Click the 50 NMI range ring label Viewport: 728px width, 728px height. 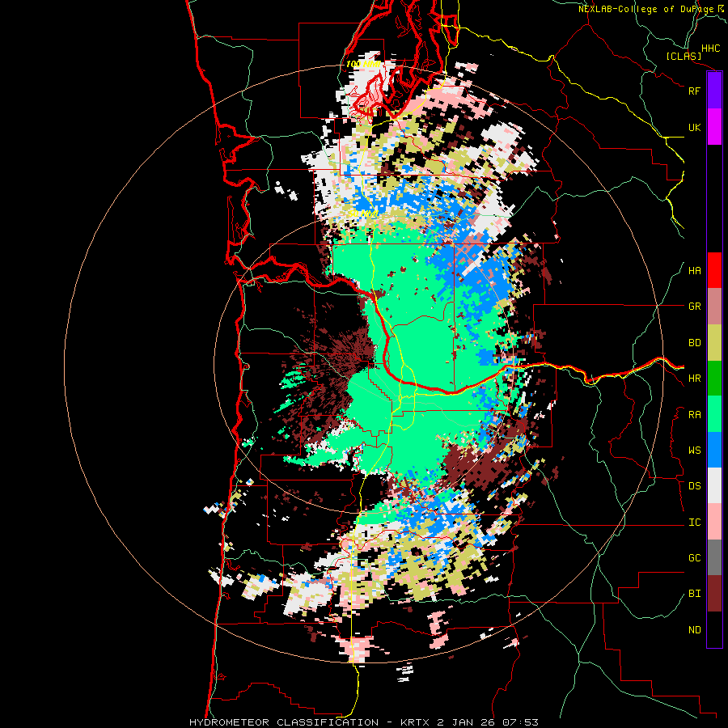coord(363,214)
